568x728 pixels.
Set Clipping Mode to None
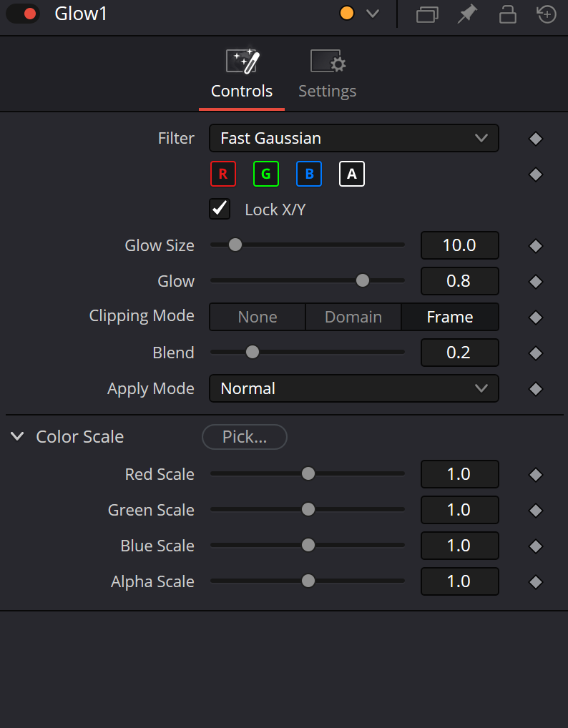click(x=258, y=317)
